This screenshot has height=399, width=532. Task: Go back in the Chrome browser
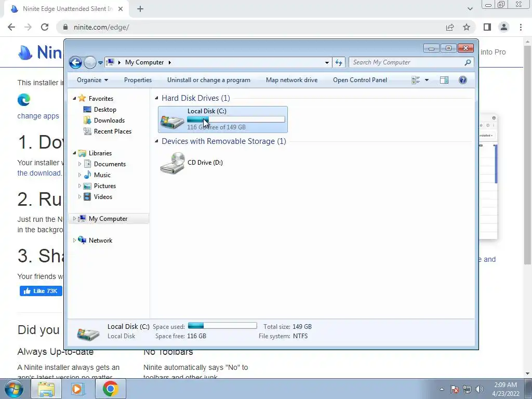(11, 27)
